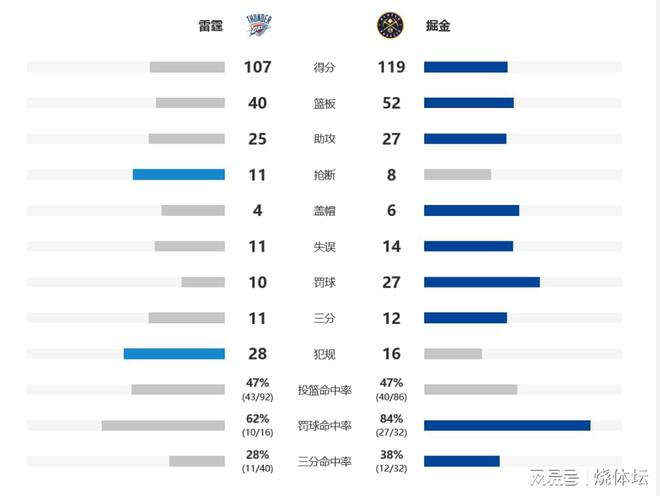This screenshot has width=660, height=496.
Task: Click the Thunder blue 犯规 bar
Action: point(174,354)
